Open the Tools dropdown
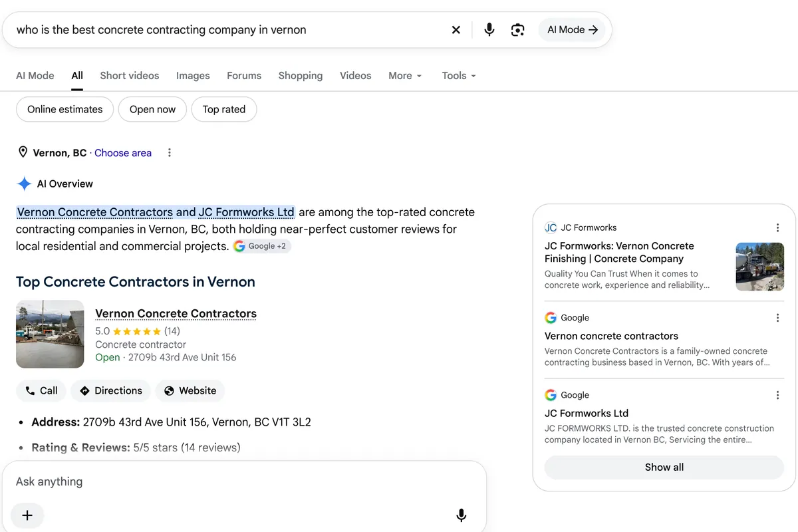The height and width of the screenshot is (532, 798). pyautogui.click(x=459, y=76)
